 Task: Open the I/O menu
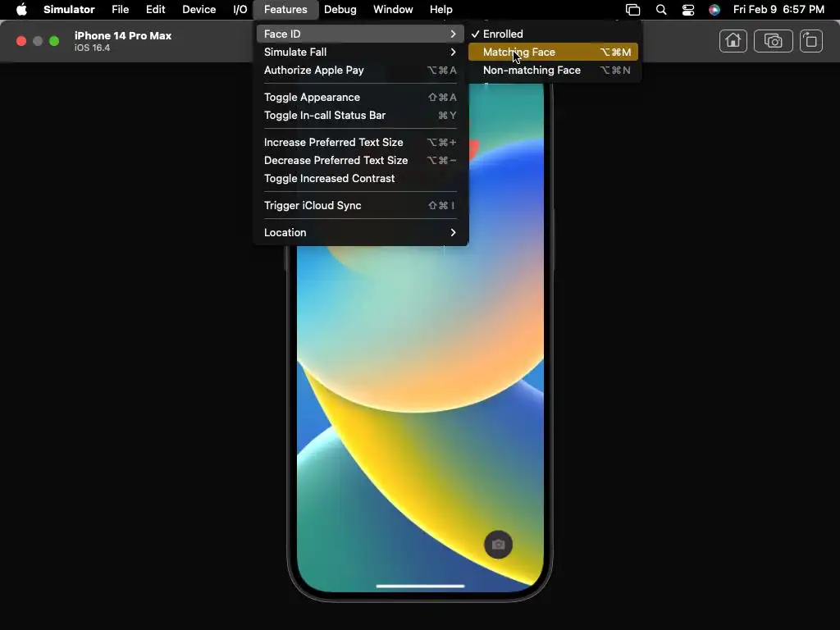[x=240, y=10]
